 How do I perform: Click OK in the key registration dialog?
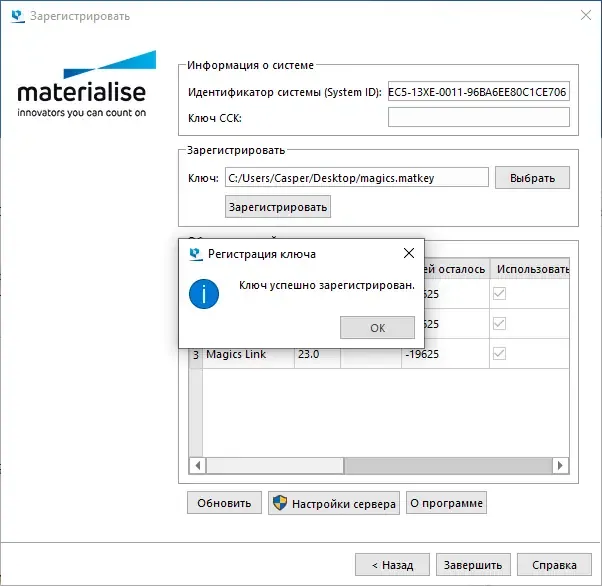coord(377,328)
